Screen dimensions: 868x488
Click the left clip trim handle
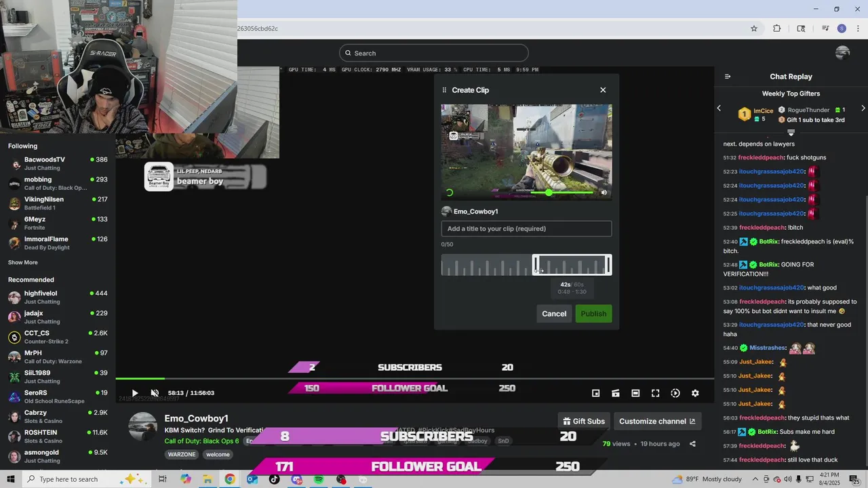point(535,265)
